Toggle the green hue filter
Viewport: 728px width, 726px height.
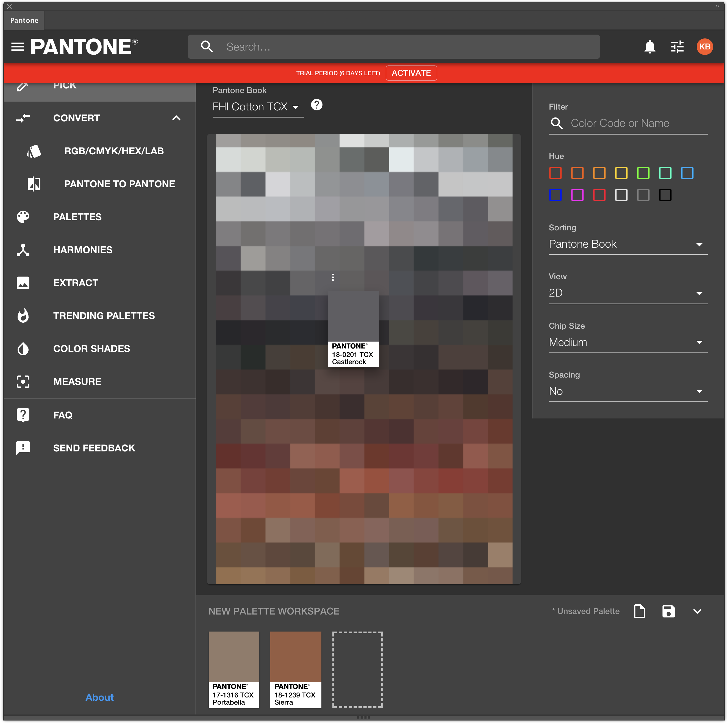[x=643, y=173]
